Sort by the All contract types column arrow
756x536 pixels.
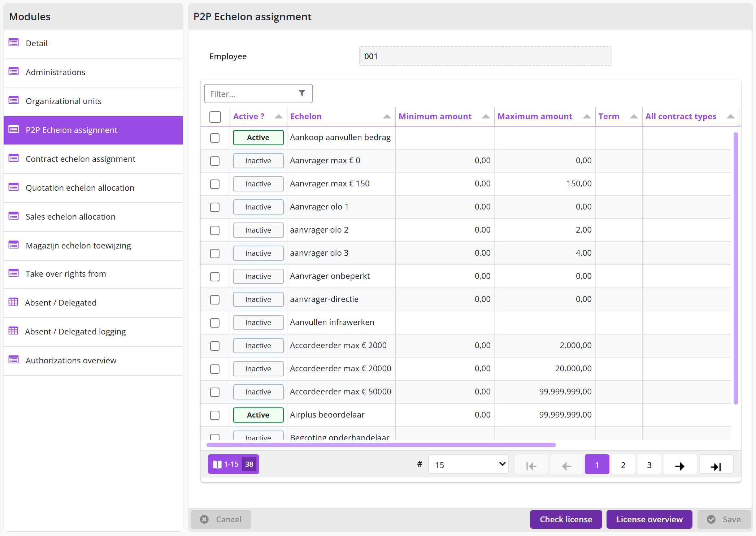tap(730, 116)
